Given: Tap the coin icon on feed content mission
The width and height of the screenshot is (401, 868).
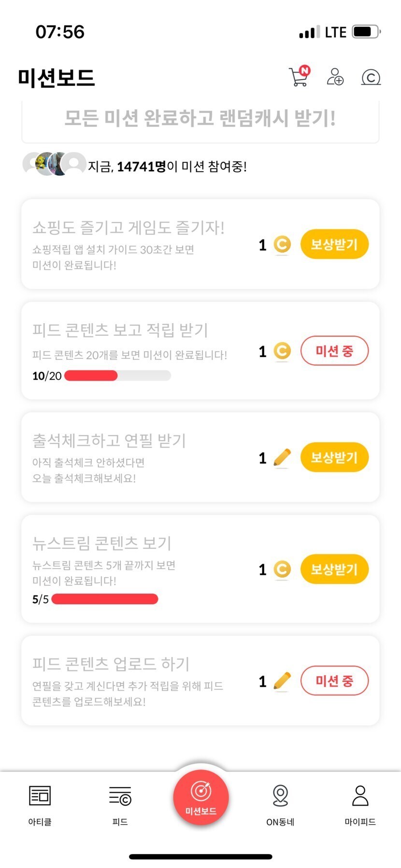Looking at the screenshot, I should [282, 351].
